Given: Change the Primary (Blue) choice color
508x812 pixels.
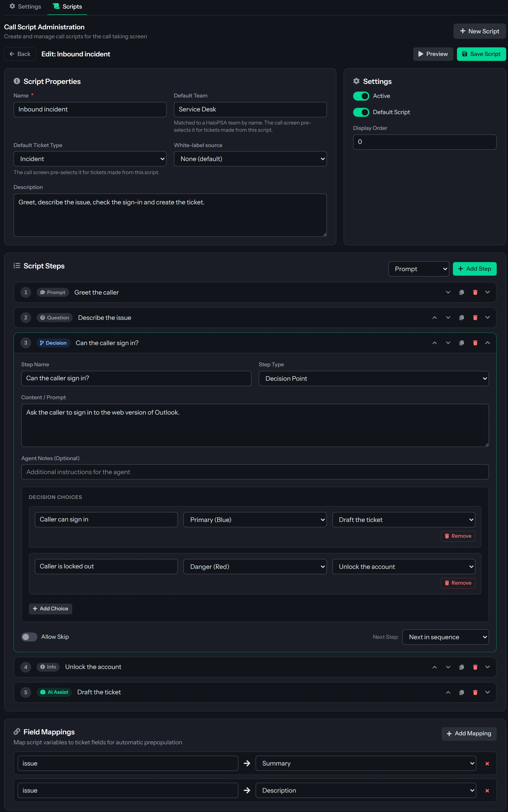Looking at the screenshot, I should point(255,520).
